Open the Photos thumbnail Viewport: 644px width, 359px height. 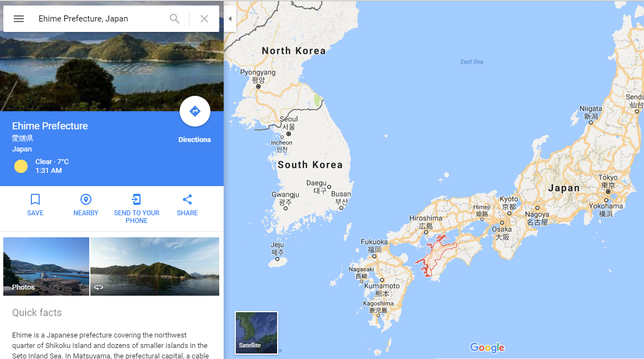point(46,266)
